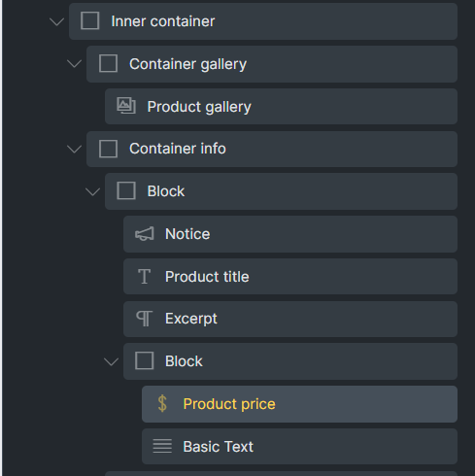The image size is (475, 476).
Task: Click the Product price dollar icon
Action: (162, 404)
